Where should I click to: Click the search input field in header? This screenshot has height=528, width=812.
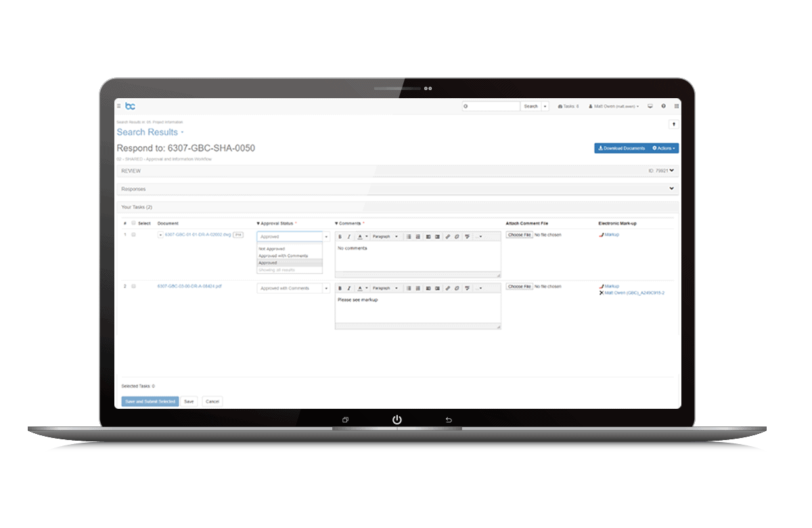(491, 106)
